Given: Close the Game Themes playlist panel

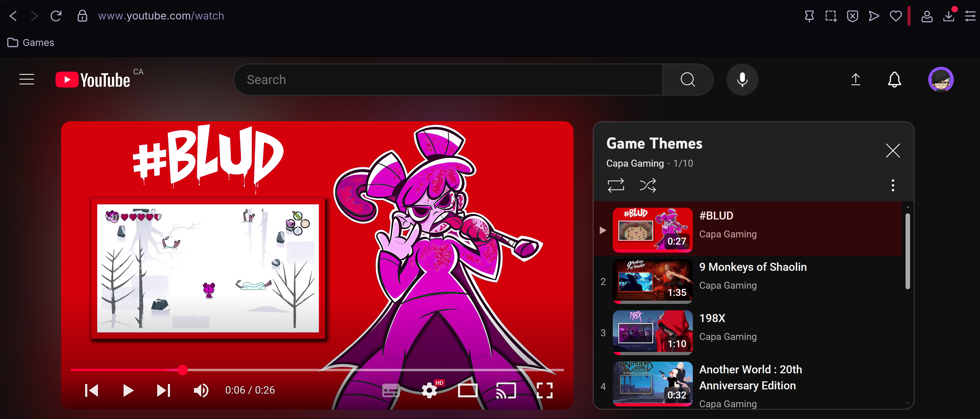Looking at the screenshot, I should pos(892,151).
